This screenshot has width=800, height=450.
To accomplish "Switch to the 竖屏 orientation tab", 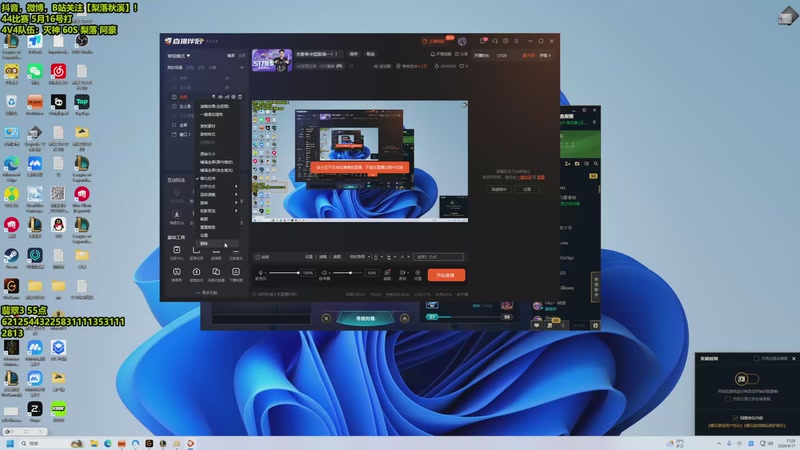I will 242,55.
